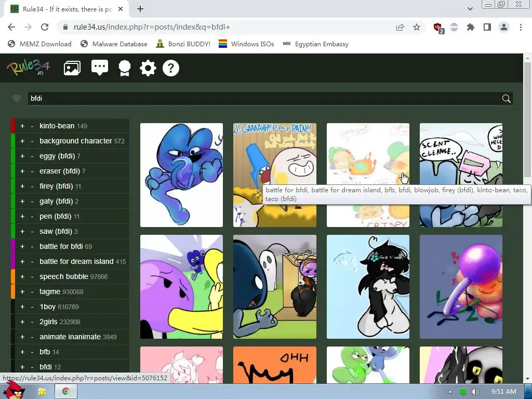
Task: Switch to Chrome in the taskbar
Action: click(66, 392)
